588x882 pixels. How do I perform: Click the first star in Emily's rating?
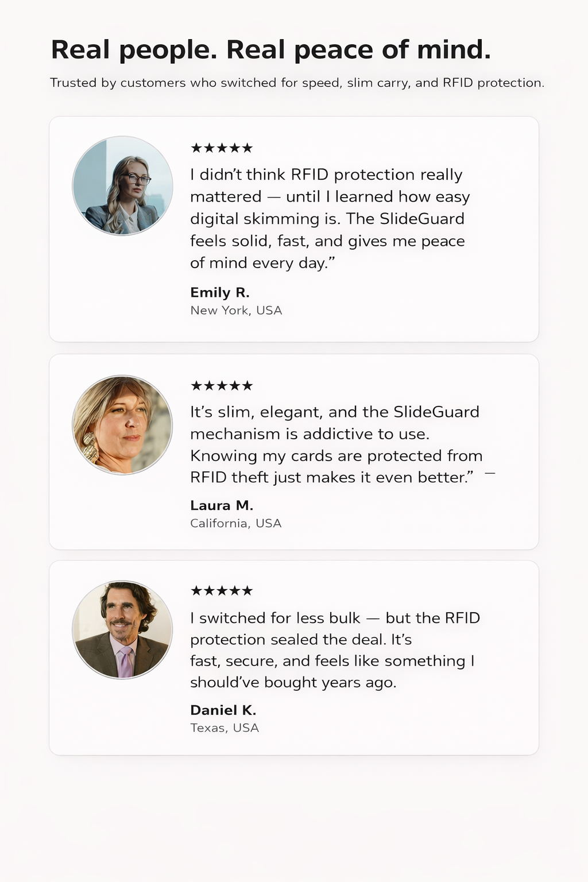click(x=196, y=148)
